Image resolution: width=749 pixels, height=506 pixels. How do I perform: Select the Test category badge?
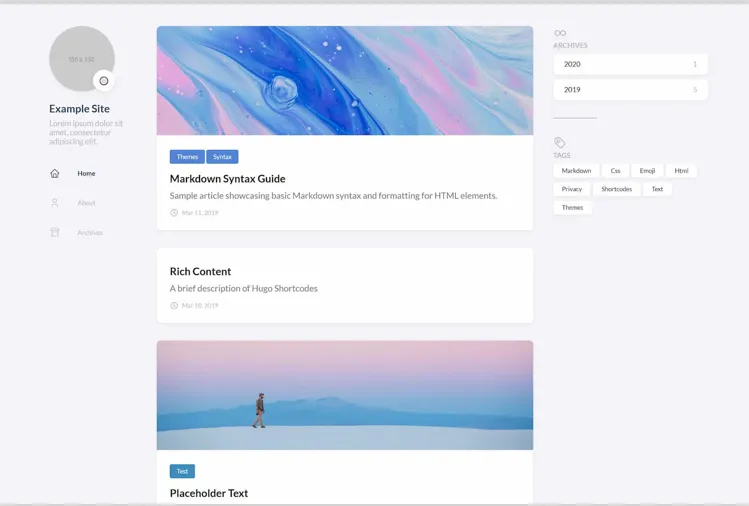click(x=182, y=471)
